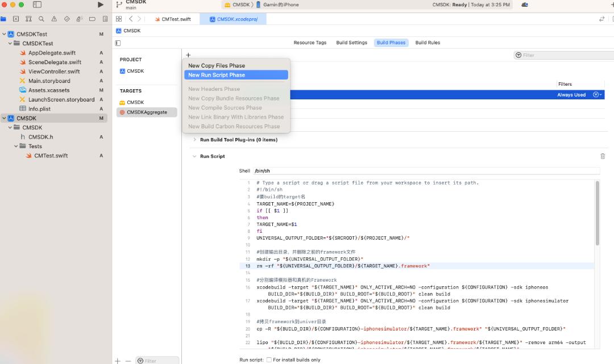Click the Always Used filter label

coord(571,95)
